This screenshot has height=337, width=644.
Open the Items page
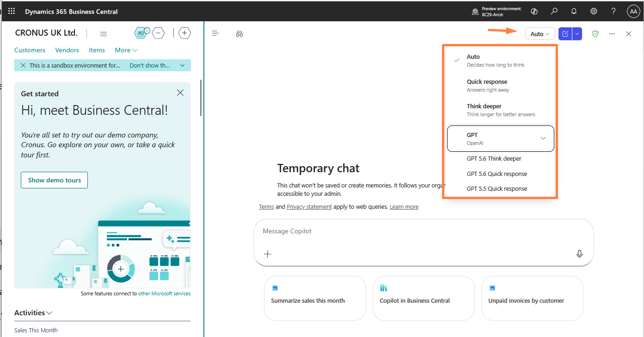pyautogui.click(x=97, y=50)
